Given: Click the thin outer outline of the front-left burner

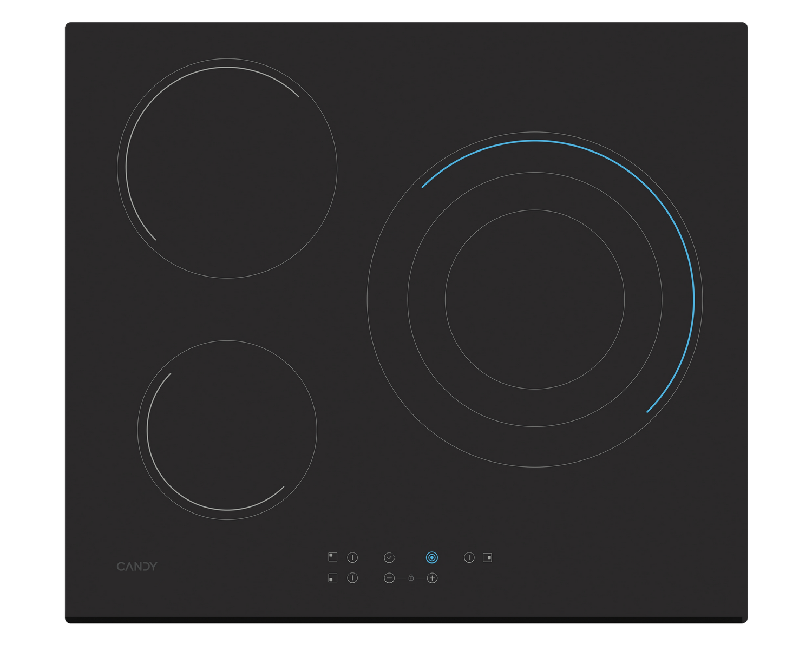Looking at the screenshot, I should 317,430.
